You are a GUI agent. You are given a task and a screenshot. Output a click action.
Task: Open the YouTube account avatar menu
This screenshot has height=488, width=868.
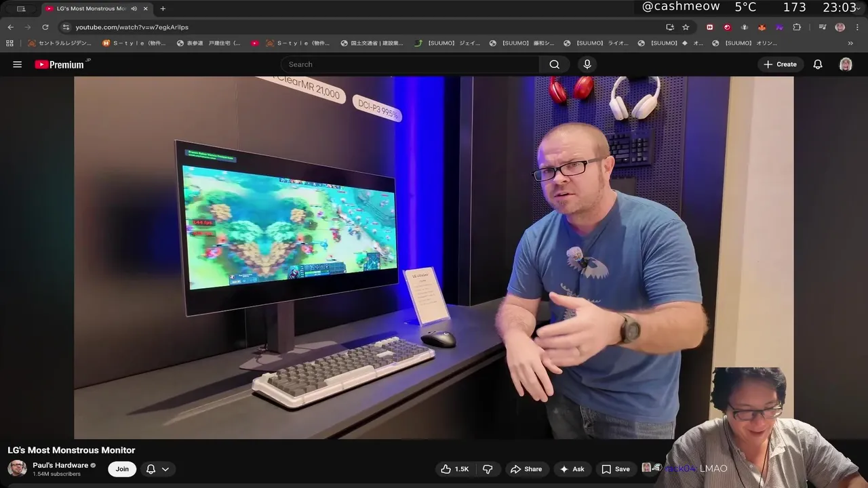pyautogui.click(x=846, y=64)
